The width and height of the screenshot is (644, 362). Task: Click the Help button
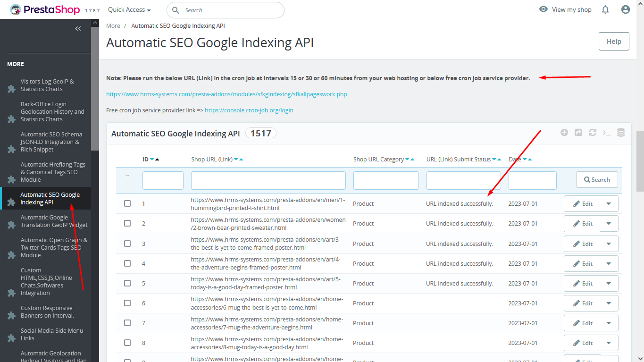(x=614, y=42)
